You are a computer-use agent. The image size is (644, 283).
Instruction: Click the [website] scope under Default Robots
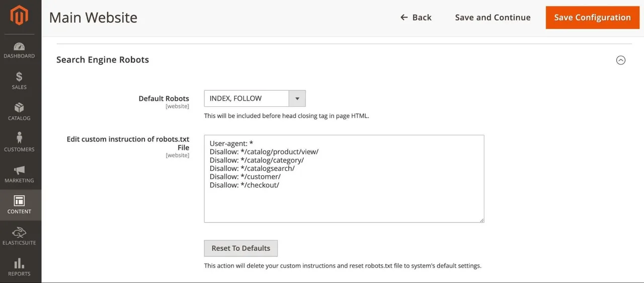177,106
